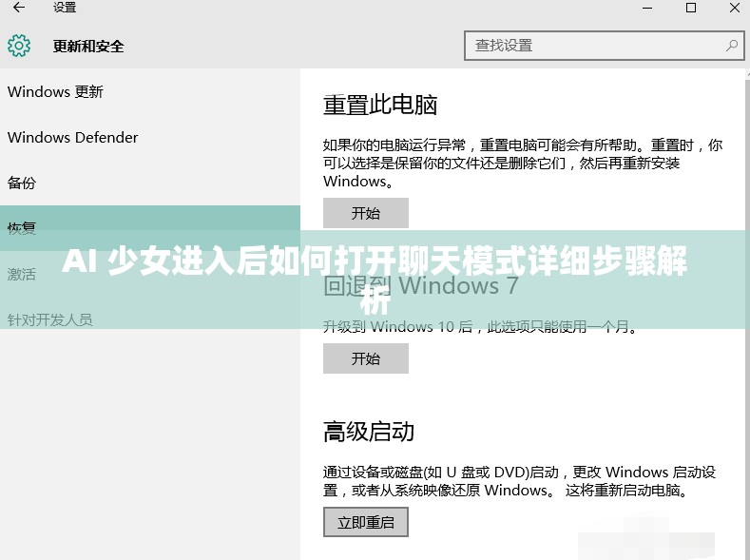Open the 针对开发人员 sidebar item
The height and width of the screenshot is (560, 750).
point(49,319)
